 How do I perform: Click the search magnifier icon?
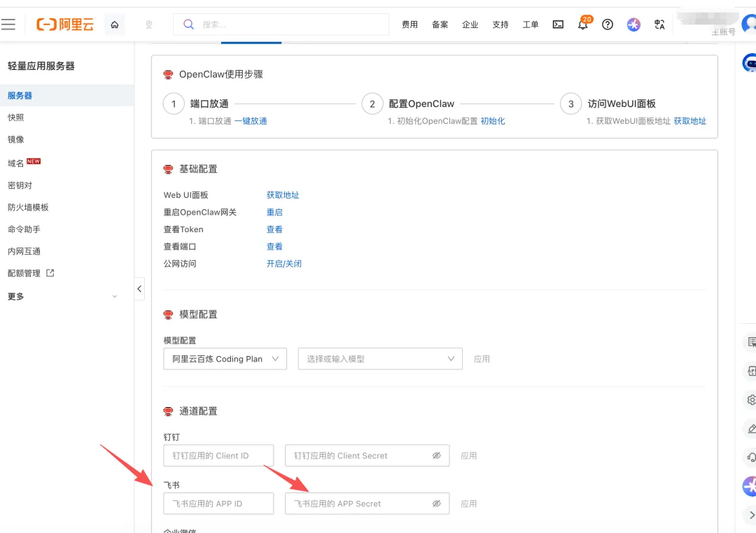click(188, 24)
